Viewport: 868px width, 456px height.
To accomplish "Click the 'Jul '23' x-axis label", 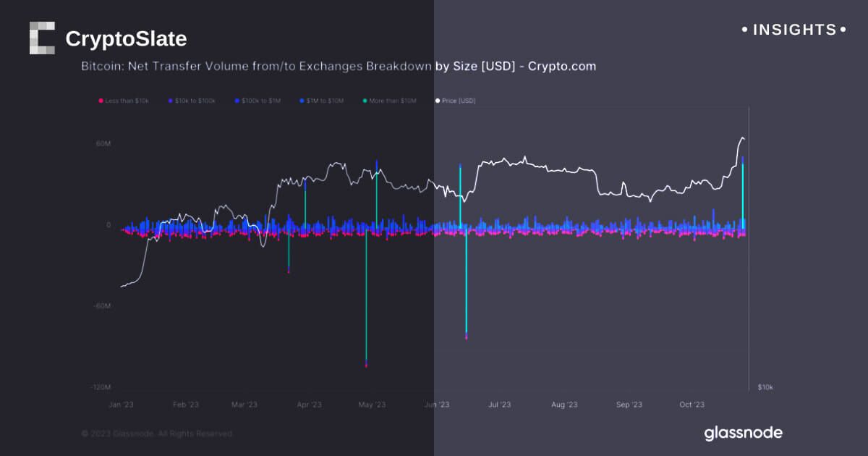I will (499, 405).
